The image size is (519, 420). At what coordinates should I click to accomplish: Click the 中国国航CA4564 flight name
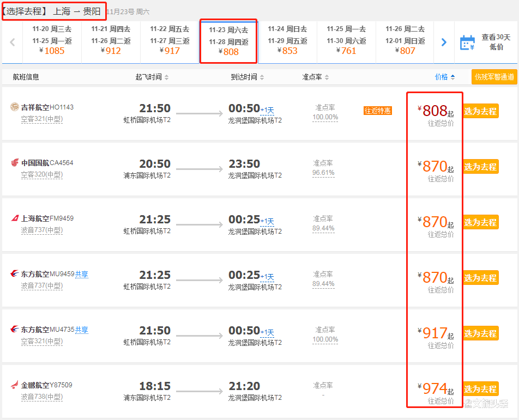(x=47, y=163)
